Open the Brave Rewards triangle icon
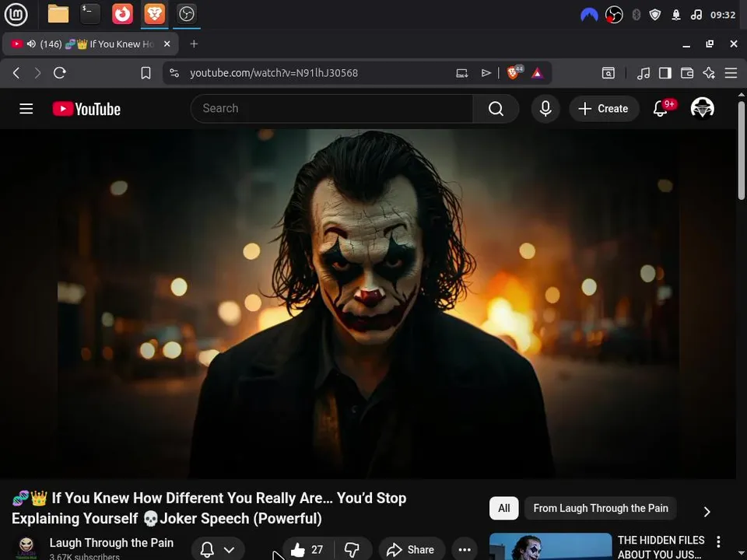The height and width of the screenshot is (560, 747). tap(538, 73)
